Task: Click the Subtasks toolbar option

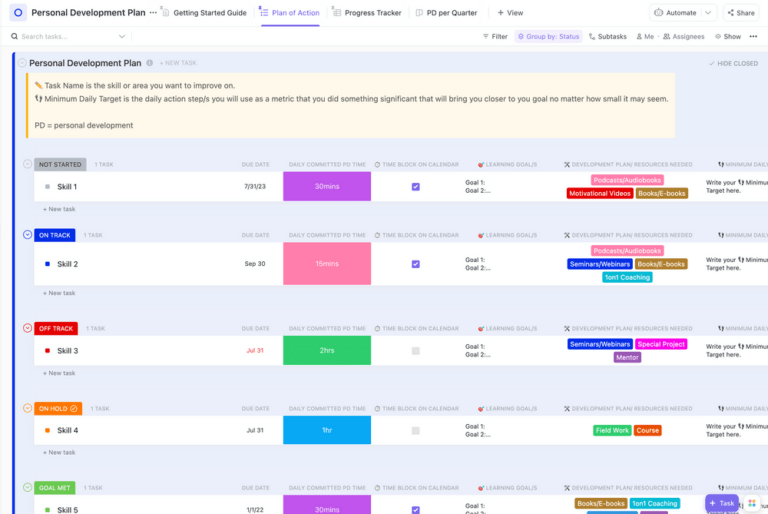Action: (x=607, y=36)
